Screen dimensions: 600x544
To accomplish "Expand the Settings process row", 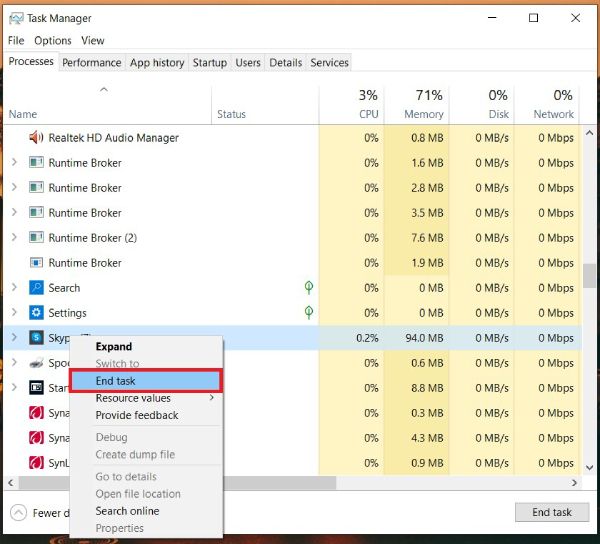I will [14, 313].
